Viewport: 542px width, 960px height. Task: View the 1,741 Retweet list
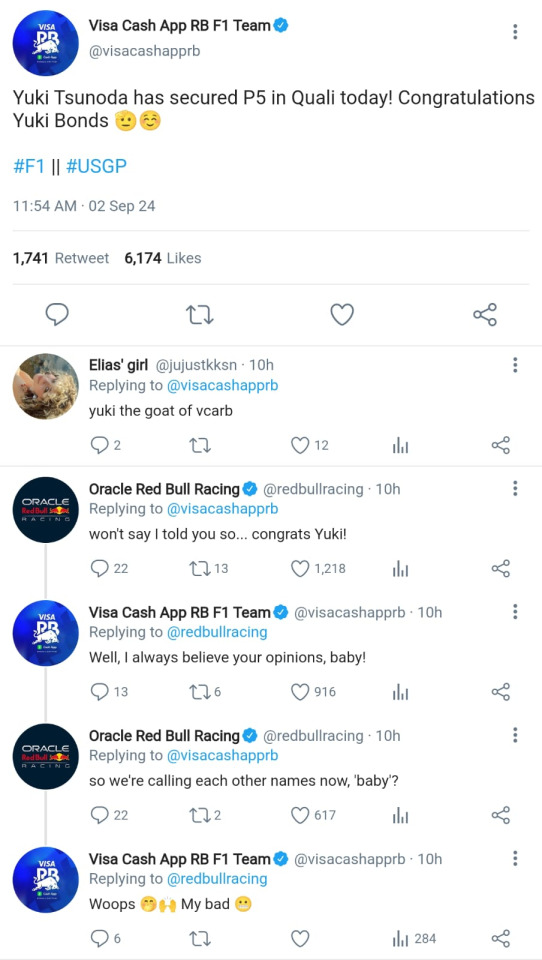tap(61, 258)
